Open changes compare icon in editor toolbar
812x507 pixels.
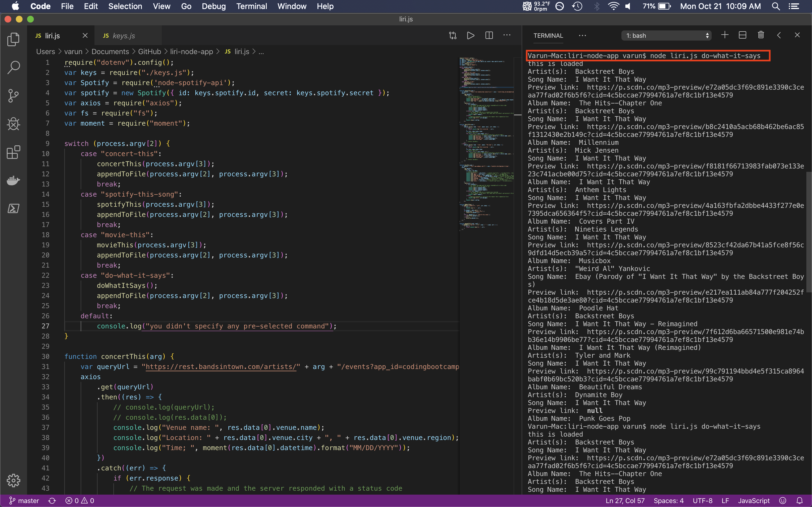tap(453, 35)
